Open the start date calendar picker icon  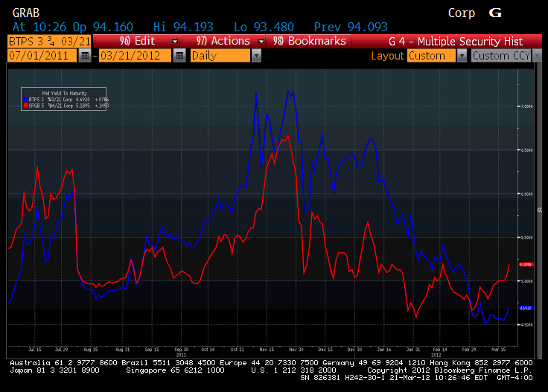pyautogui.click(x=85, y=56)
